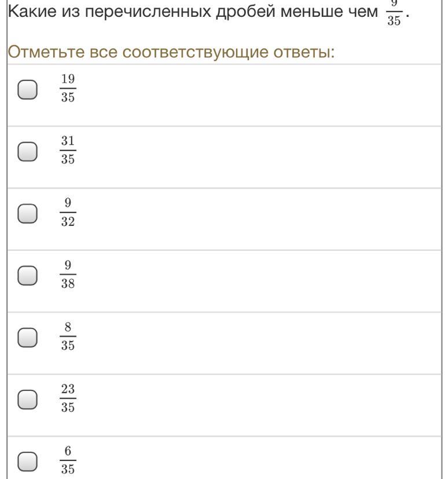Click the fraction label 6/35
This screenshot has height=479, width=448.
click(68, 460)
